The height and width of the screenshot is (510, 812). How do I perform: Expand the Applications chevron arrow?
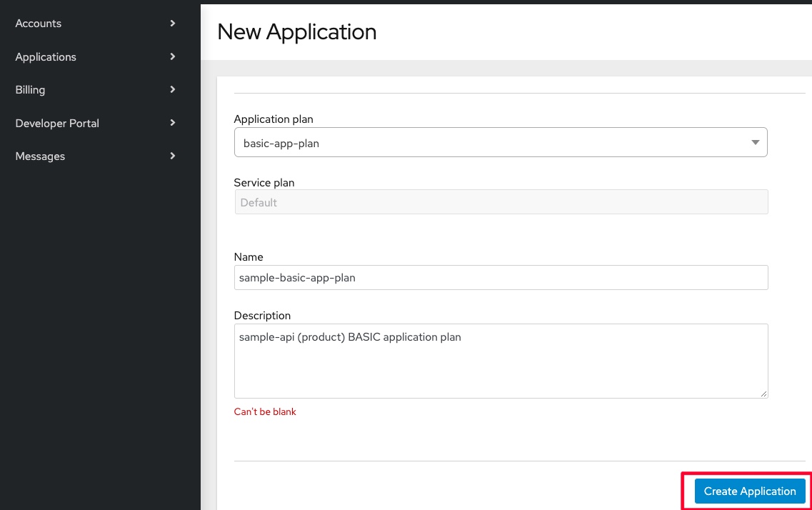tap(173, 56)
